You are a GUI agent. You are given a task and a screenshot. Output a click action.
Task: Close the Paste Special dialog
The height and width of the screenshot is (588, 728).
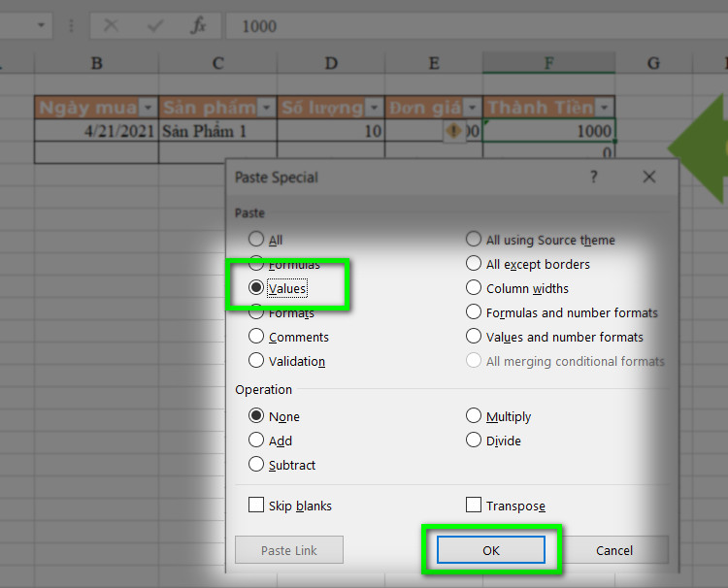coord(649,177)
